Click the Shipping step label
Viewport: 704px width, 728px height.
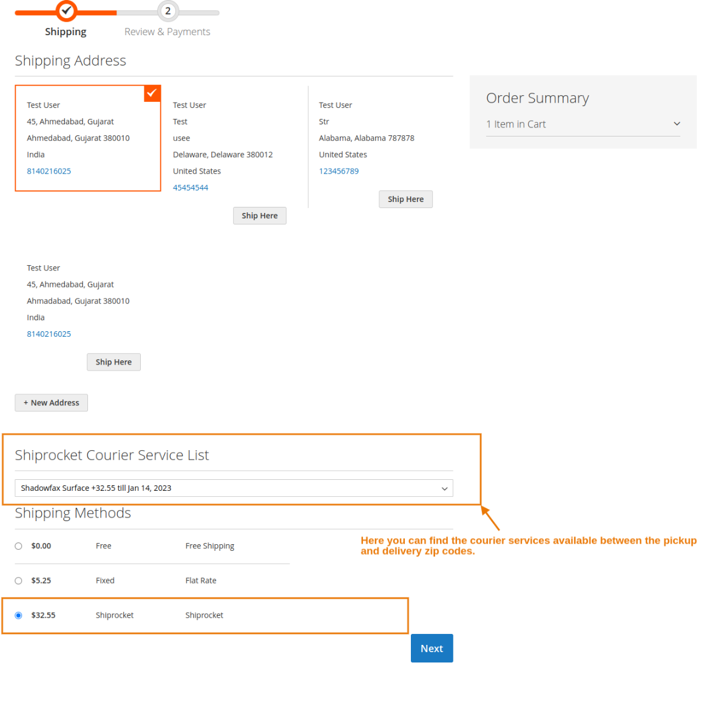point(66,32)
